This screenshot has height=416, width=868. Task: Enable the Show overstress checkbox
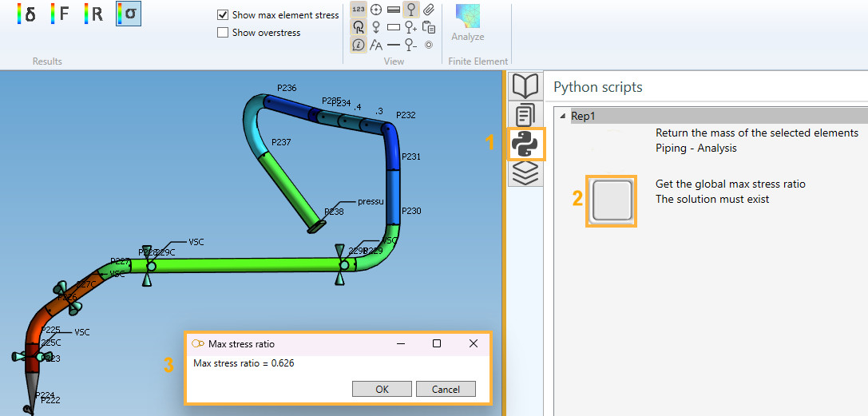224,33
